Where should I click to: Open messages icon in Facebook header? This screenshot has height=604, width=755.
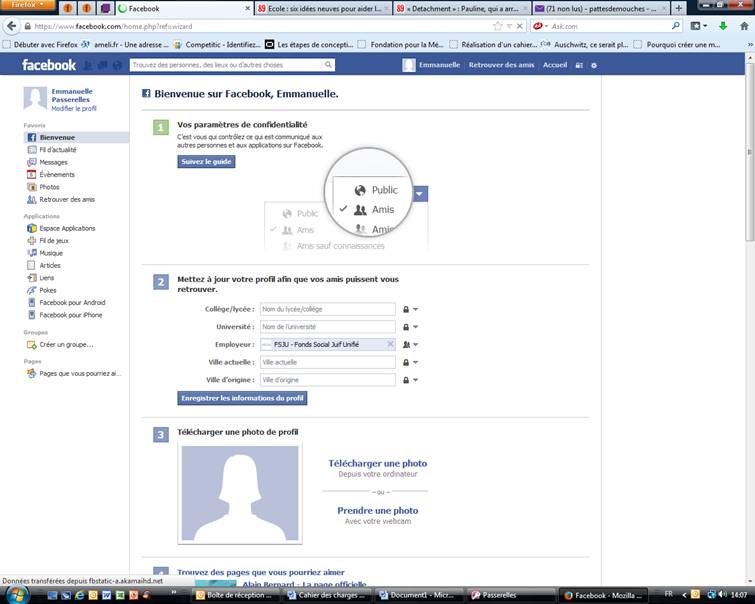click(x=102, y=65)
